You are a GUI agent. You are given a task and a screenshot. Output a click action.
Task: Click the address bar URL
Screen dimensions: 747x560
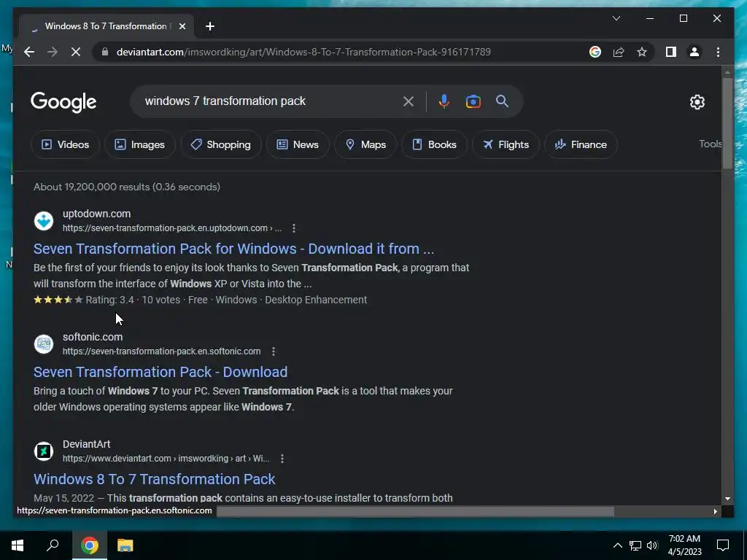(303, 52)
